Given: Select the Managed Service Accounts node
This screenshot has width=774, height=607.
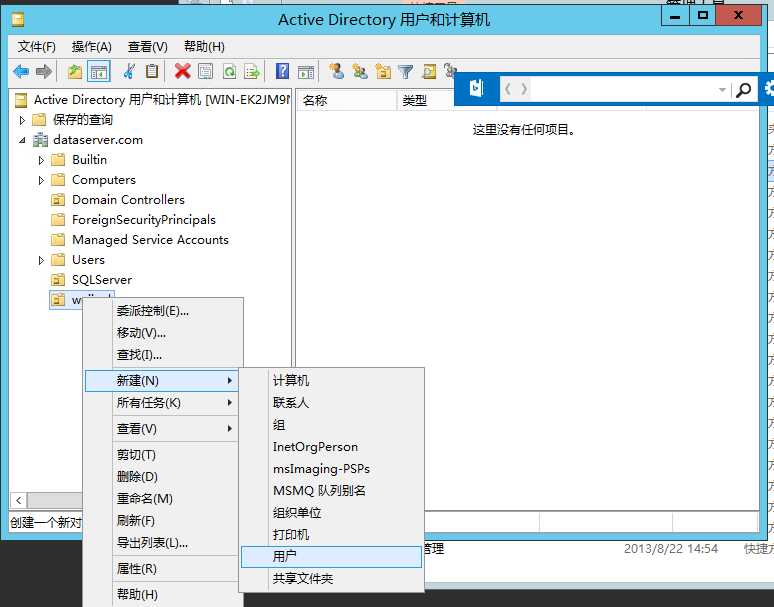Looking at the screenshot, I should pyautogui.click(x=150, y=240).
